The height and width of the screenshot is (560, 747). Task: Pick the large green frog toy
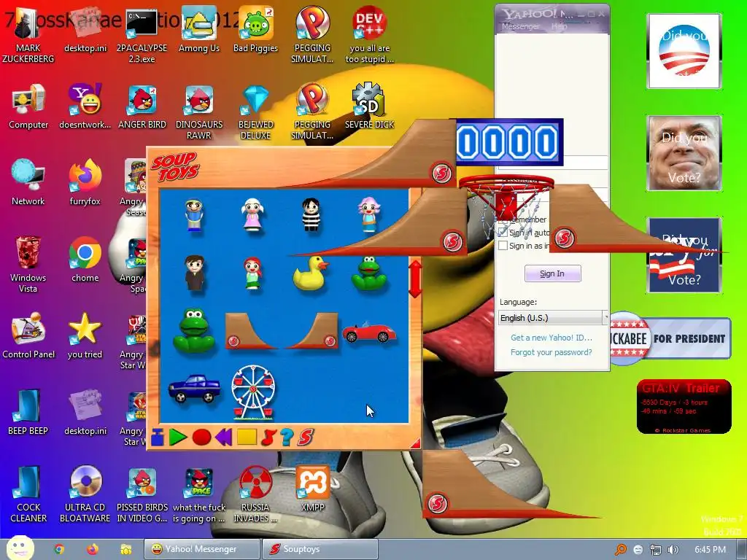(x=193, y=330)
